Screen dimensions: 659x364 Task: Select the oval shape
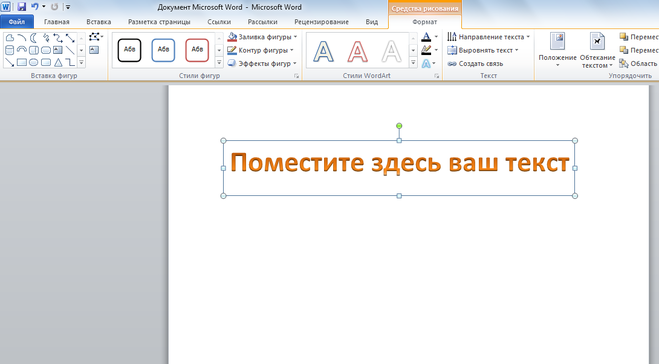tap(34, 63)
